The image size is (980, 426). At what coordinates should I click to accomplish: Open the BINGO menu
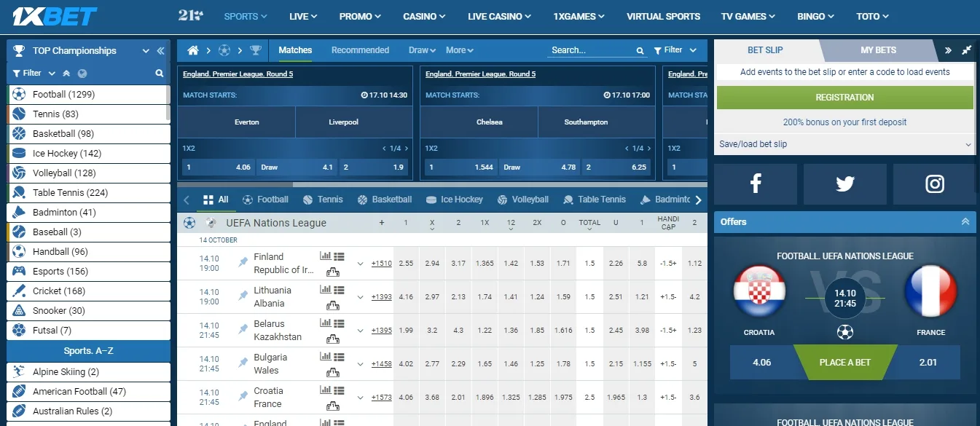tap(815, 16)
